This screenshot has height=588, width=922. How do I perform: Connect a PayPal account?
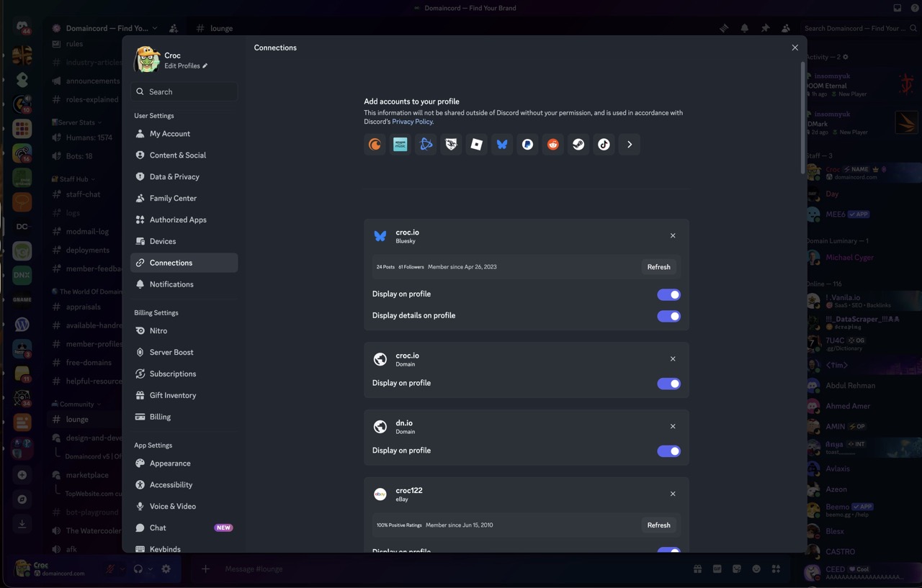[x=527, y=144]
